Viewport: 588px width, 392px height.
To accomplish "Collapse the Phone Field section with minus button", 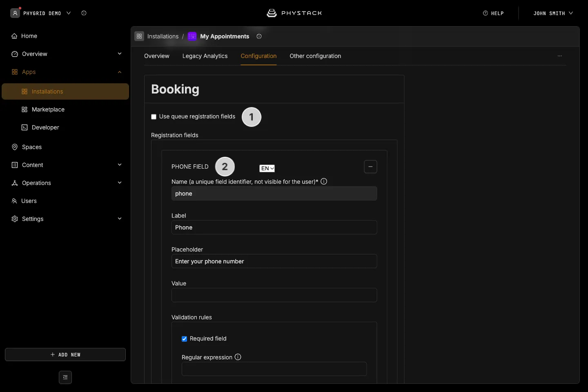I will [x=370, y=167].
